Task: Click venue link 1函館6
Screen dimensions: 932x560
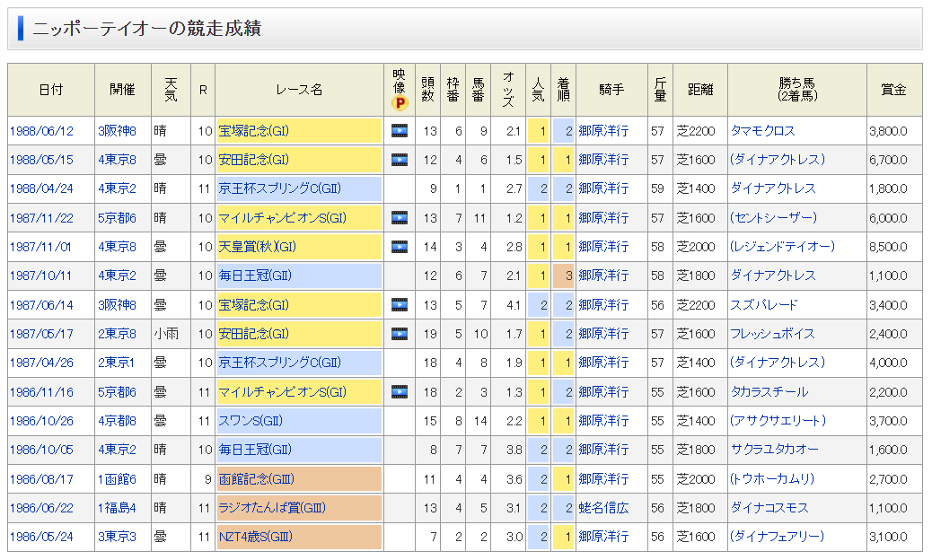Action: [x=117, y=479]
